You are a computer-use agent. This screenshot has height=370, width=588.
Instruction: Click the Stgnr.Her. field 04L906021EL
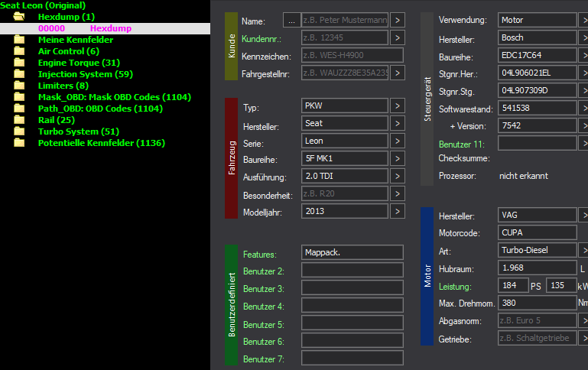(538, 73)
